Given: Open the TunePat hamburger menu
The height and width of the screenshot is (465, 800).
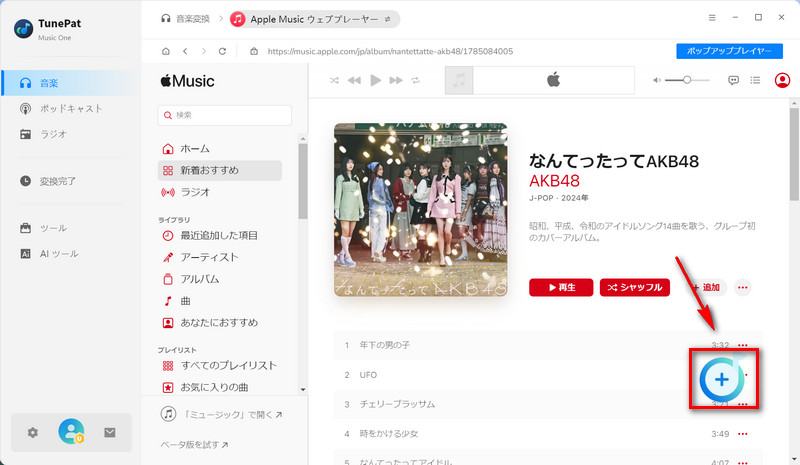Looking at the screenshot, I should point(712,18).
